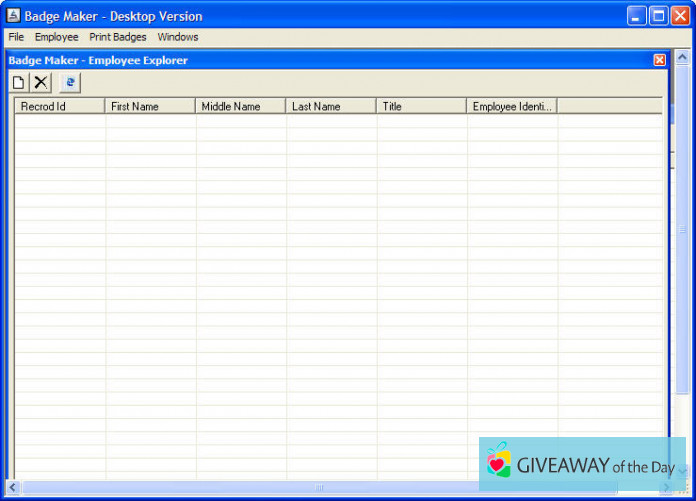Sort by Last Name column
Image resolution: width=696 pixels, height=501 pixels.
coord(330,106)
